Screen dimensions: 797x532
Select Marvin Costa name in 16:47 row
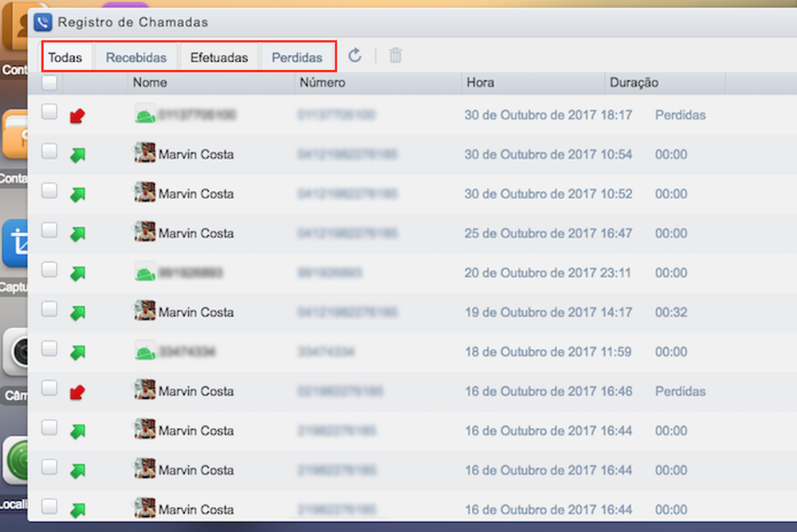coord(196,233)
